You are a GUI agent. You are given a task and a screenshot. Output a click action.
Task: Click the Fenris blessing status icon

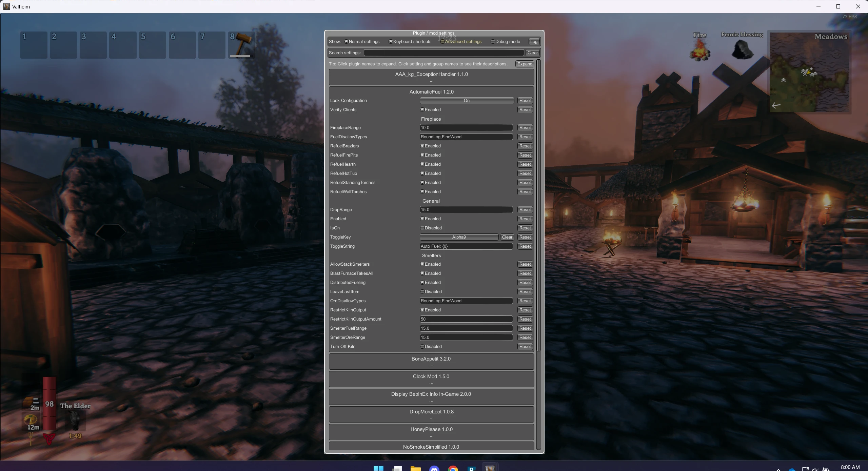(x=742, y=49)
